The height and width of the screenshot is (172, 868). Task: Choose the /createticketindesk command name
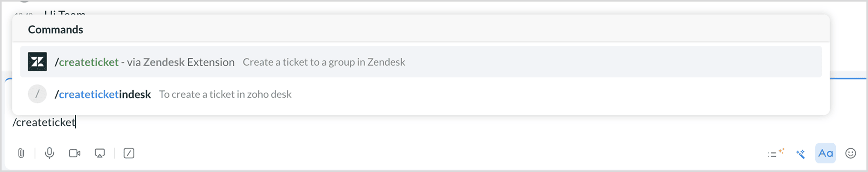point(103,94)
